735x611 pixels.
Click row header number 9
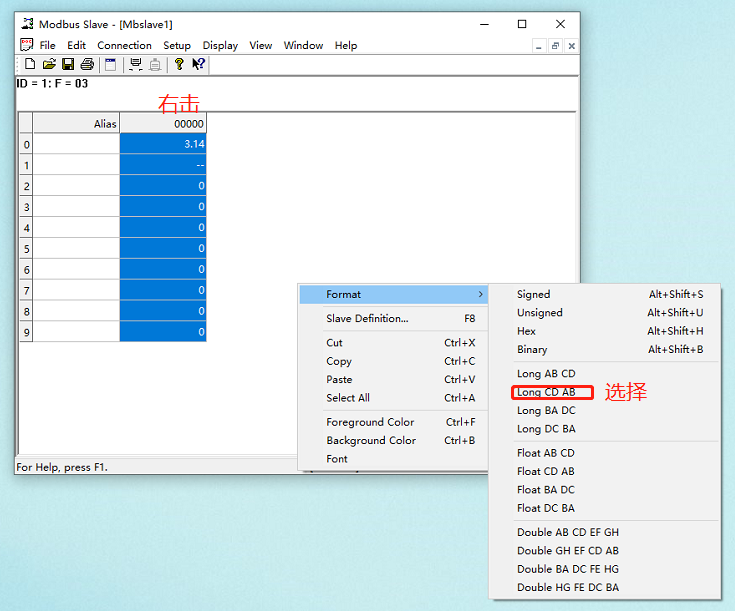(x=26, y=332)
